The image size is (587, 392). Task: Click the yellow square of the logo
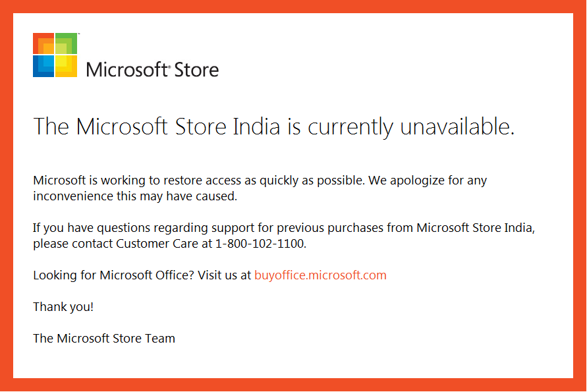[67, 67]
